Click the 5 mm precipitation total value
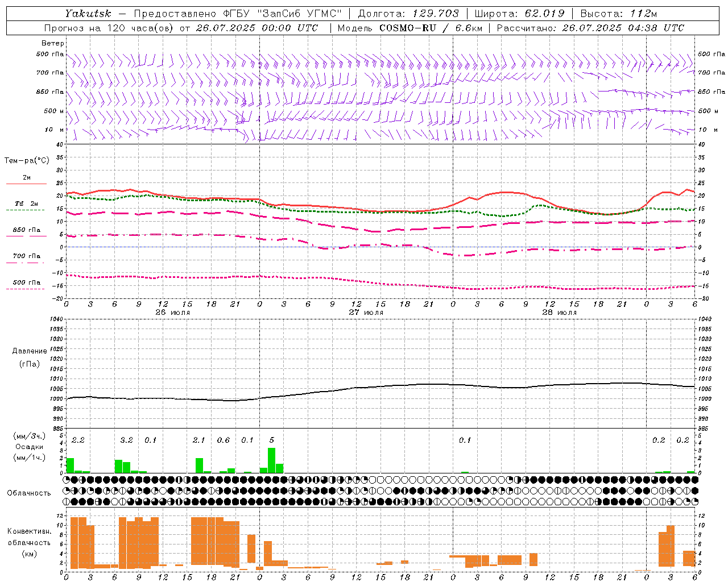This screenshot has height=582, width=728. [x=272, y=440]
